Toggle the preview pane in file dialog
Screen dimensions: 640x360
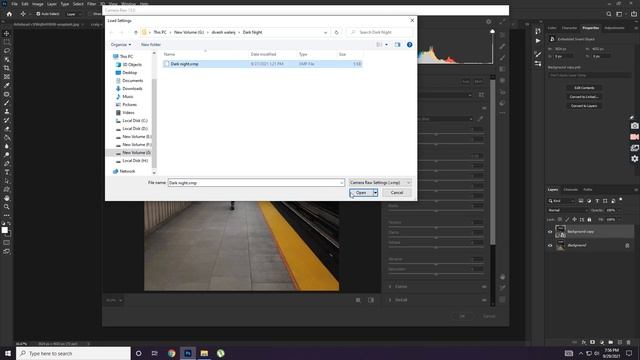click(398, 44)
